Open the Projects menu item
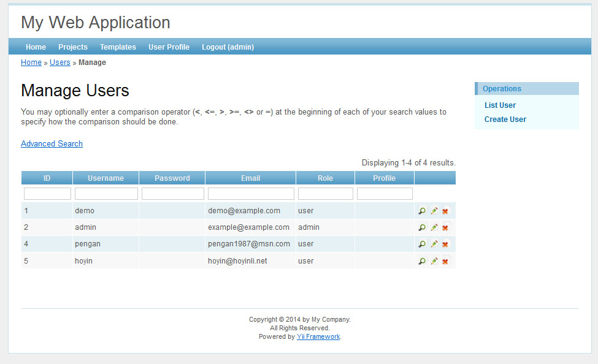598x364 pixels. 73,47
